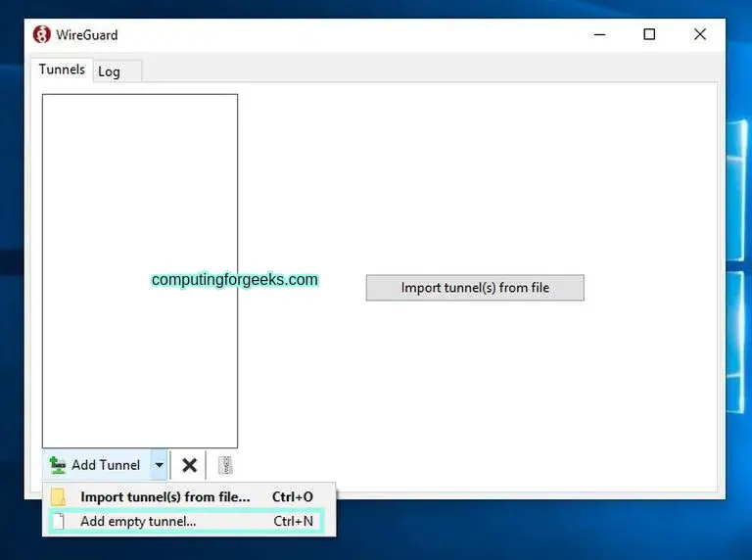Click the remove tunnel X icon
The width and height of the screenshot is (752, 560).
point(189,465)
